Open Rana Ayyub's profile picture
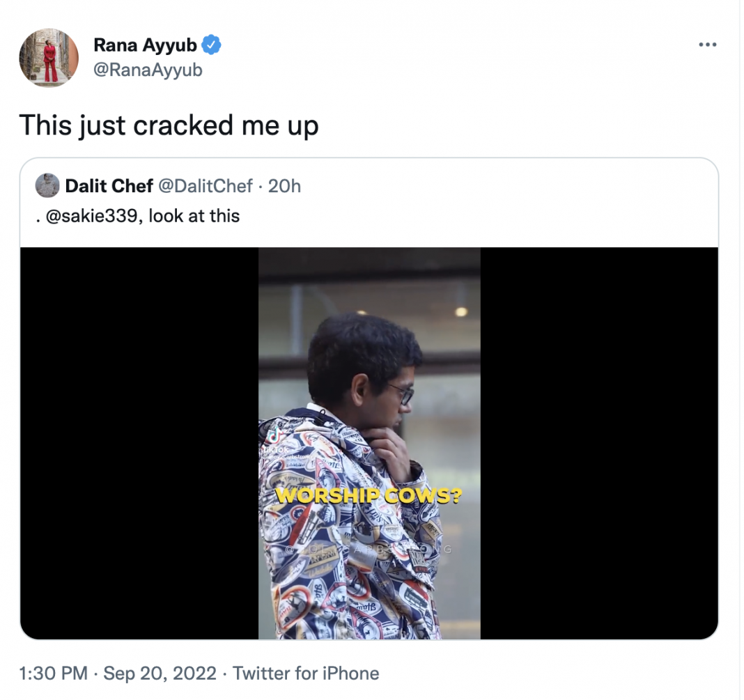744x700 pixels. (x=49, y=57)
